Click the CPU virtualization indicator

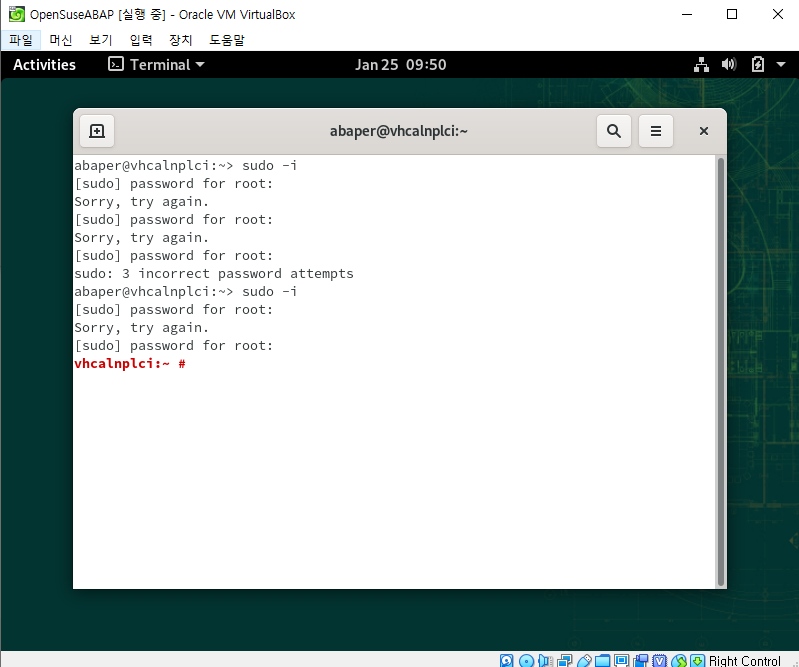(x=659, y=660)
